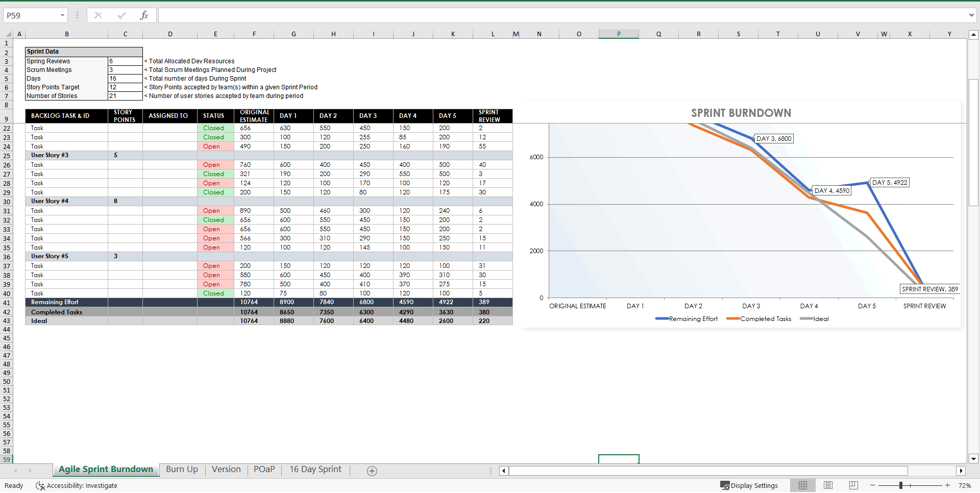Click the left sheet navigation arrow
Image resolution: width=980 pixels, height=493 pixels.
[x=15, y=471]
